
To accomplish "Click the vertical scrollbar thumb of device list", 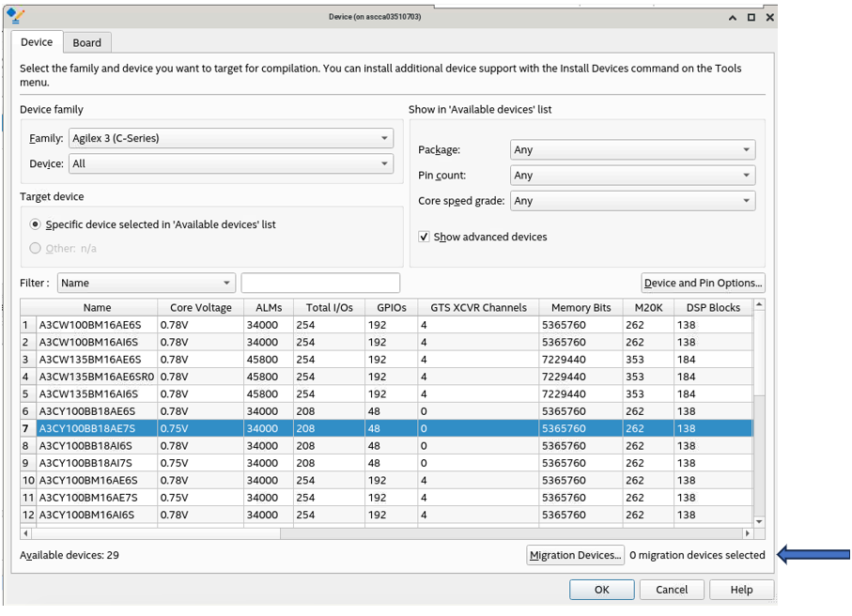I will pyautogui.click(x=759, y=354).
